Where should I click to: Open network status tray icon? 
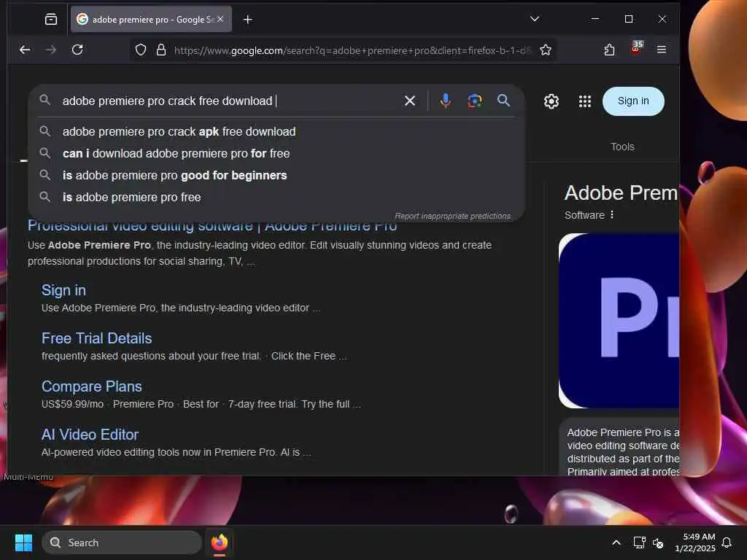pos(639,542)
